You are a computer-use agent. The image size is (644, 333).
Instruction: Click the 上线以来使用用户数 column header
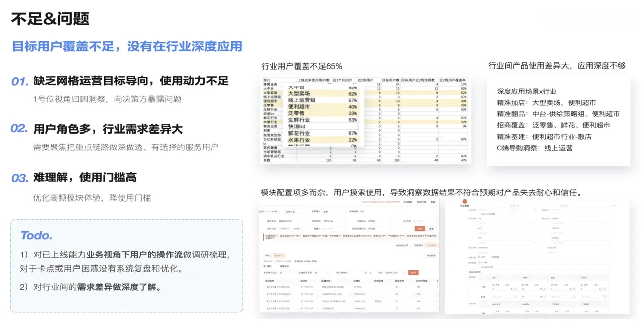pos(314,80)
